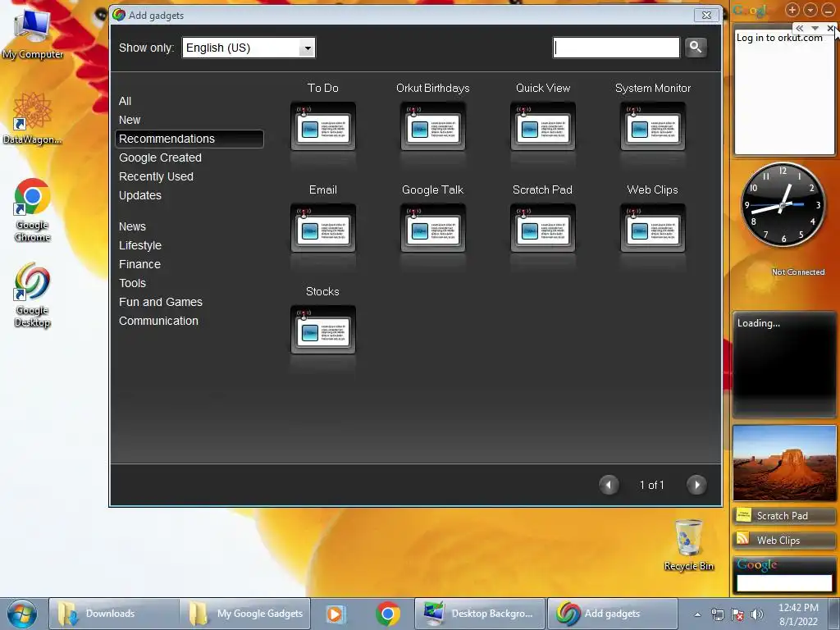Show Google Created gadgets

160,157
